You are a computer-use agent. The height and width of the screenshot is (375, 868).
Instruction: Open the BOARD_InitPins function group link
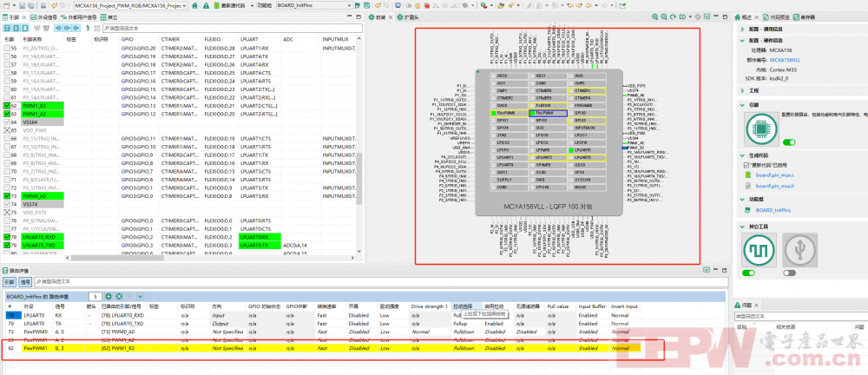coord(773,210)
